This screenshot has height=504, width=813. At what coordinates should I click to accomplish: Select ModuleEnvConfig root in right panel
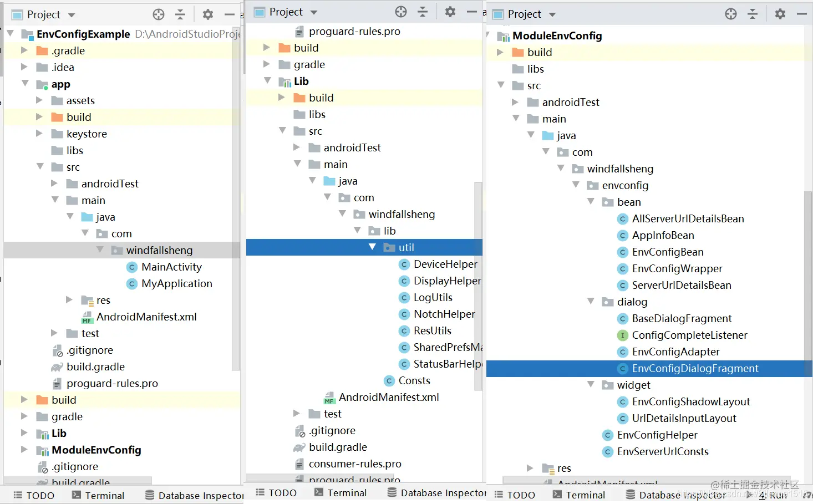[x=557, y=36]
